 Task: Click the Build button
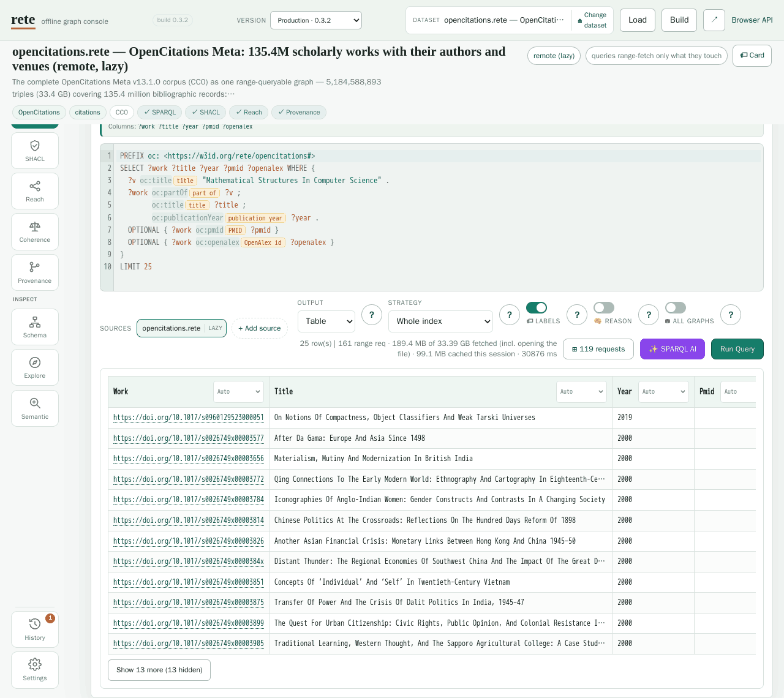pos(679,20)
